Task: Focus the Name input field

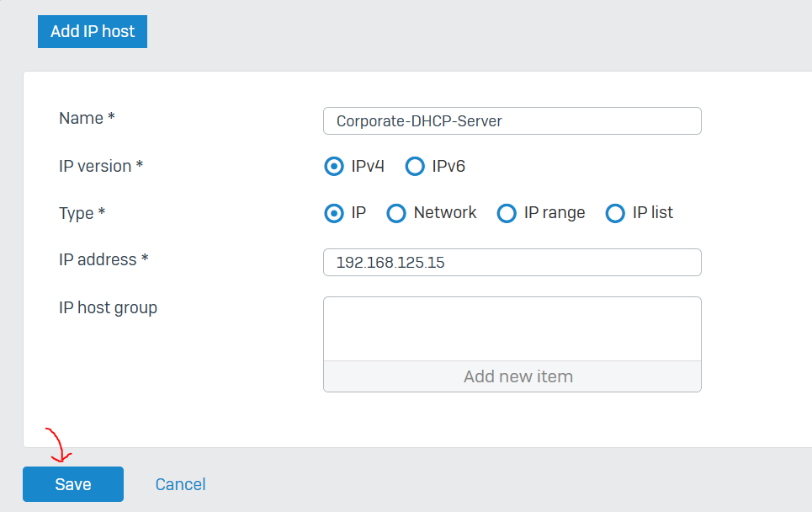Action: [x=512, y=120]
